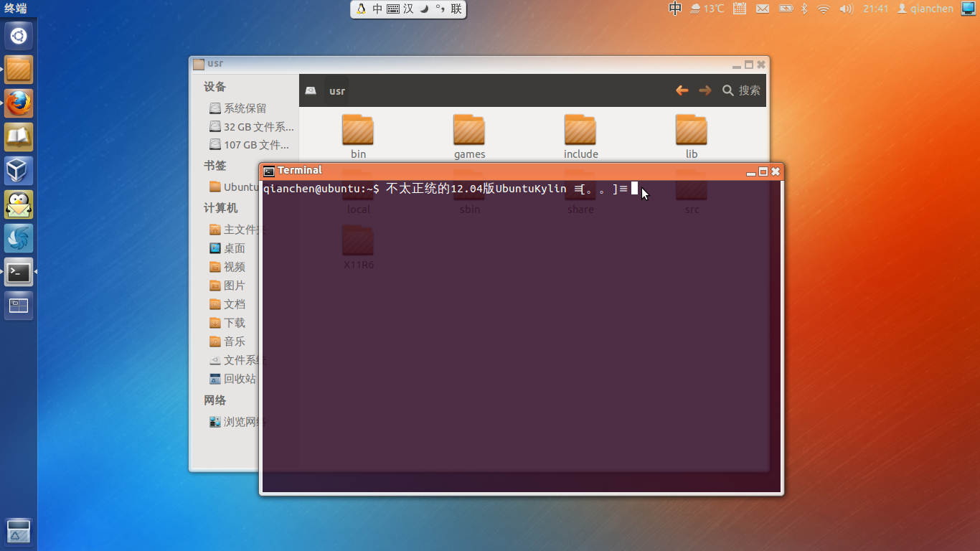The height and width of the screenshot is (551, 980).
Task: Go back in the usr file window
Action: [x=682, y=90]
